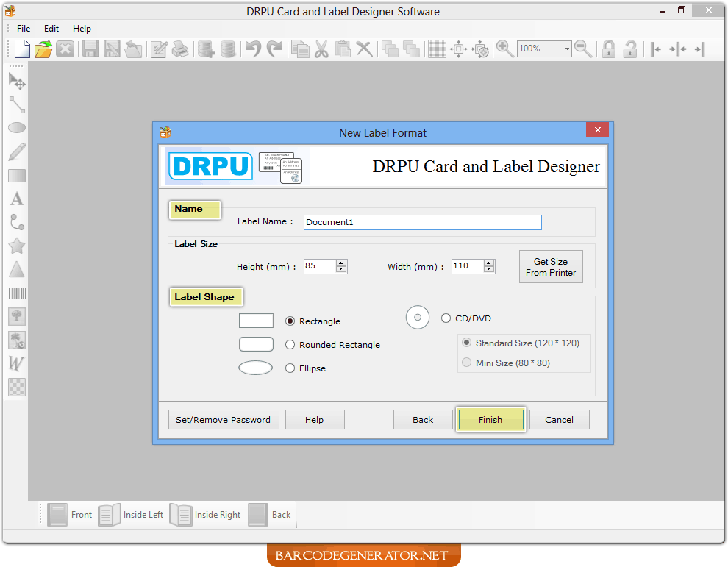Click Set/Remove Password button
Viewport: 728px width, 567px height.
[x=224, y=420]
